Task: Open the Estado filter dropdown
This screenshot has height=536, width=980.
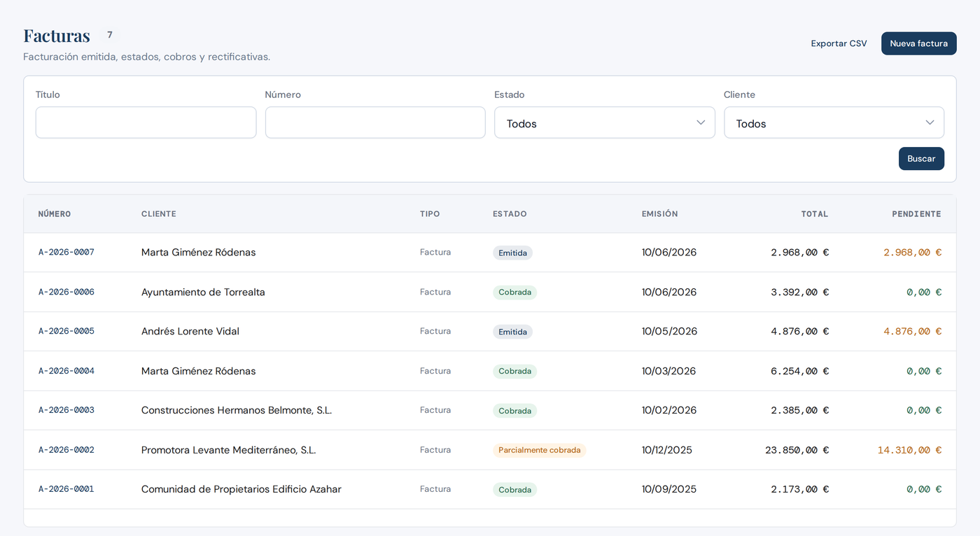Action: tap(604, 122)
